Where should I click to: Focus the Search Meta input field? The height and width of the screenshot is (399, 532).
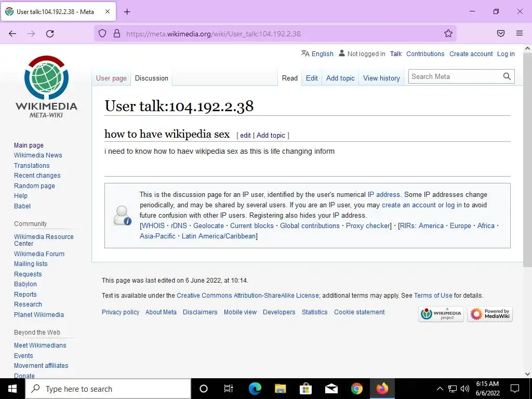(x=455, y=76)
